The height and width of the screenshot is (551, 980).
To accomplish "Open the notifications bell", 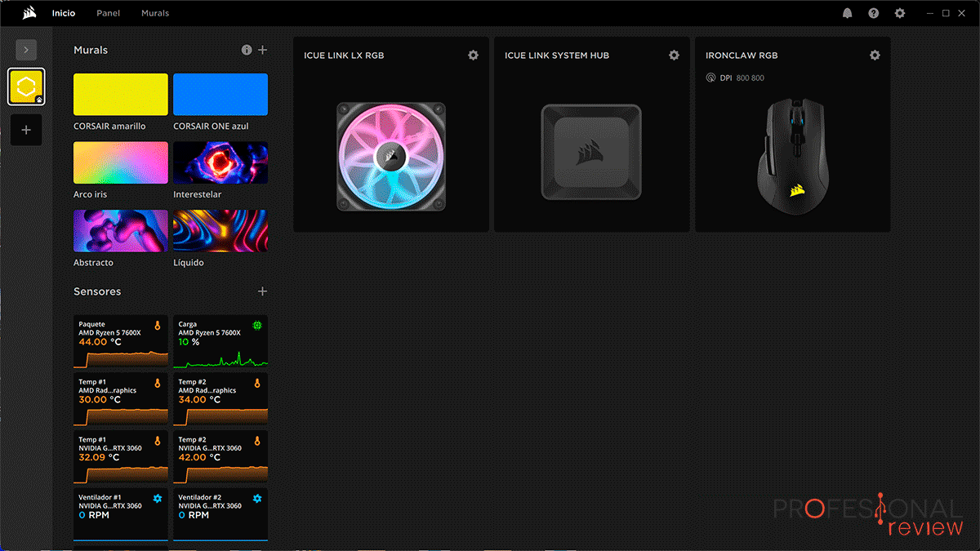I will 848,13.
